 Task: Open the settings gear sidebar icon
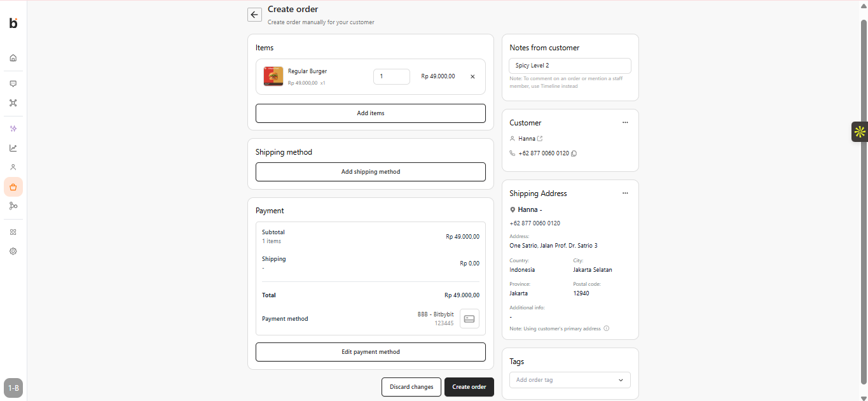tap(13, 251)
